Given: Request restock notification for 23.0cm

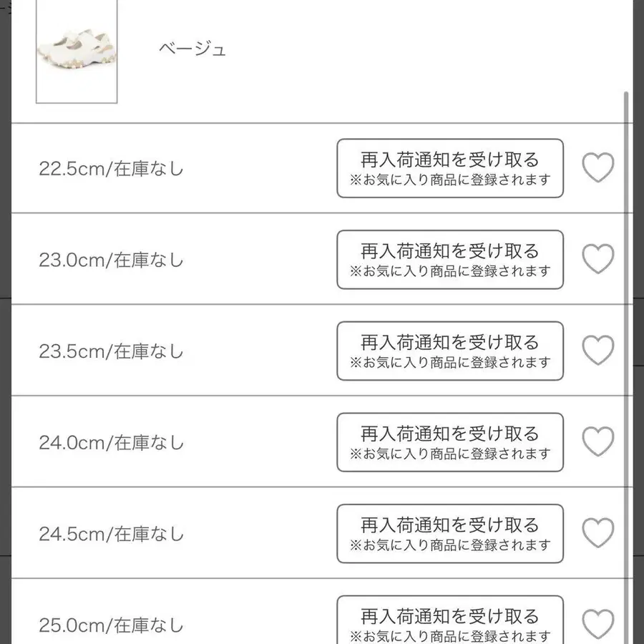Looking at the screenshot, I should click(450, 260).
